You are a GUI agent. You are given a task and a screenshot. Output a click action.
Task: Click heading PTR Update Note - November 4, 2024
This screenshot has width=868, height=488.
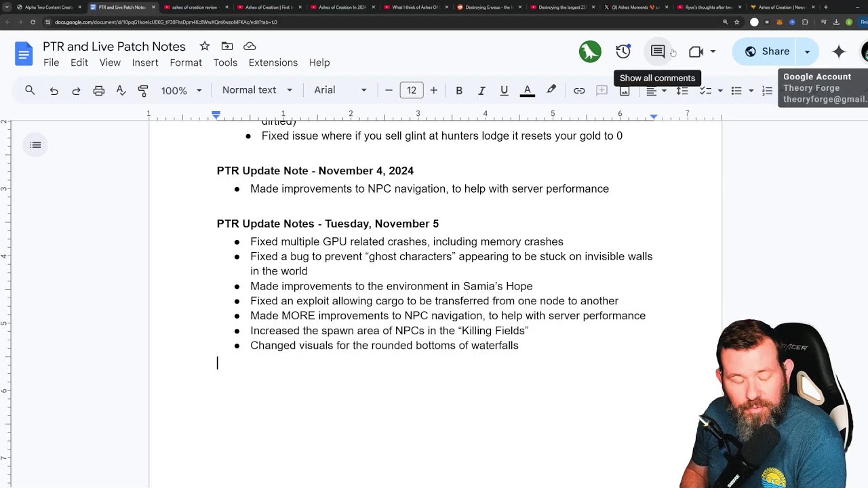[315, 171]
